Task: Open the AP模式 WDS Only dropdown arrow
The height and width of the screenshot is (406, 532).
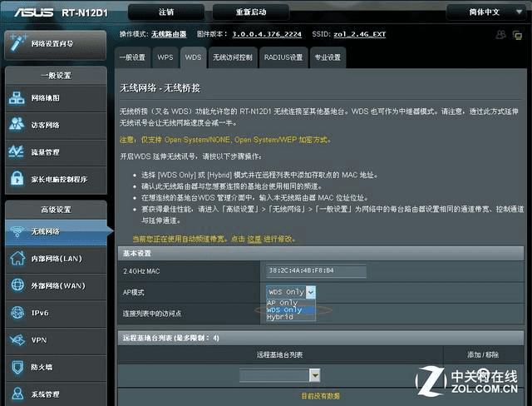Action: (x=311, y=292)
